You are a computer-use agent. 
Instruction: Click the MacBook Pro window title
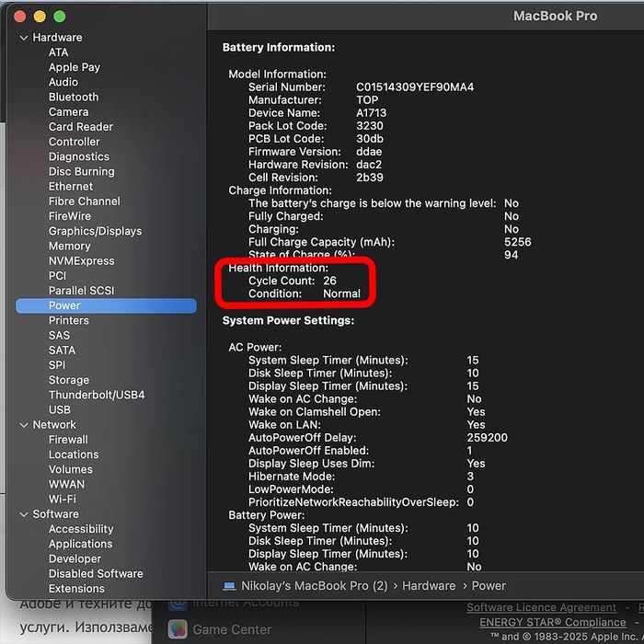[x=556, y=16]
